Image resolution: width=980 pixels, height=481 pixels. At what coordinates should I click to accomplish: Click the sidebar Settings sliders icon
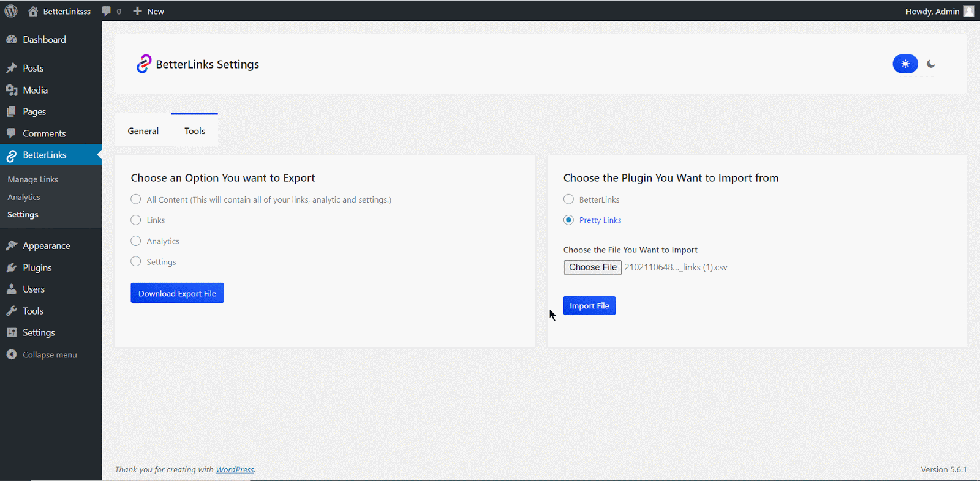coord(12,332)
